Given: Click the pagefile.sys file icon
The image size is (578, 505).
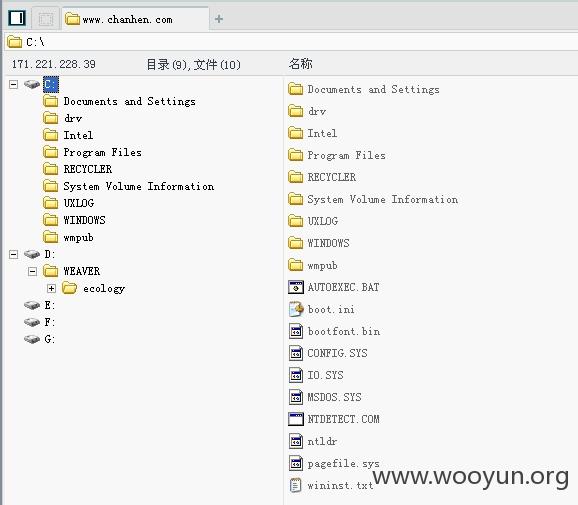Looking at the screenshot, I should [296, 463].
